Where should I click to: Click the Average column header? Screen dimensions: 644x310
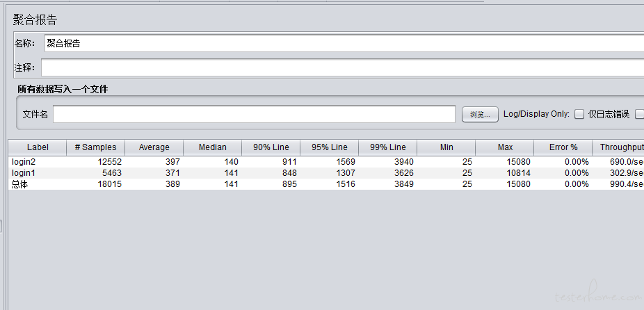pos(154,147)
